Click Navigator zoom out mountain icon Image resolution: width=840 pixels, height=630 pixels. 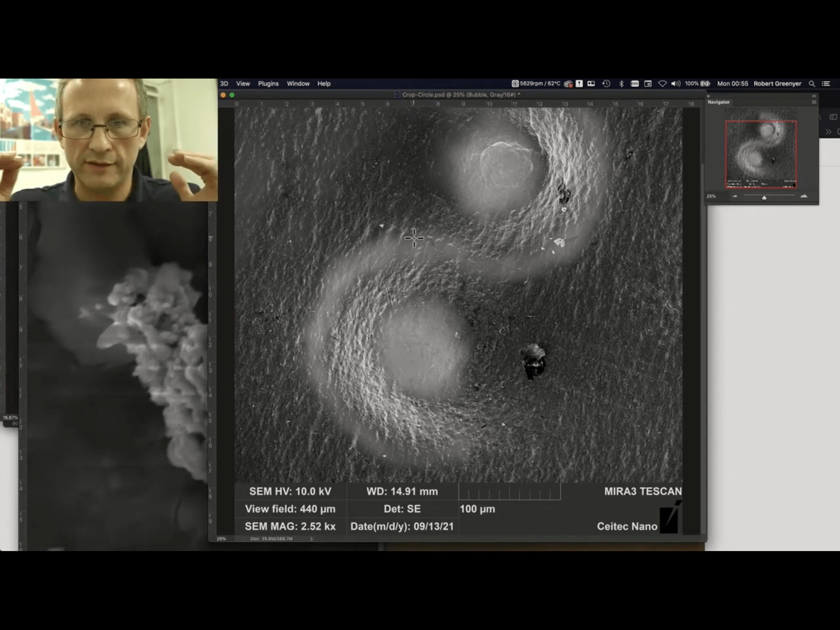(735, 196)
